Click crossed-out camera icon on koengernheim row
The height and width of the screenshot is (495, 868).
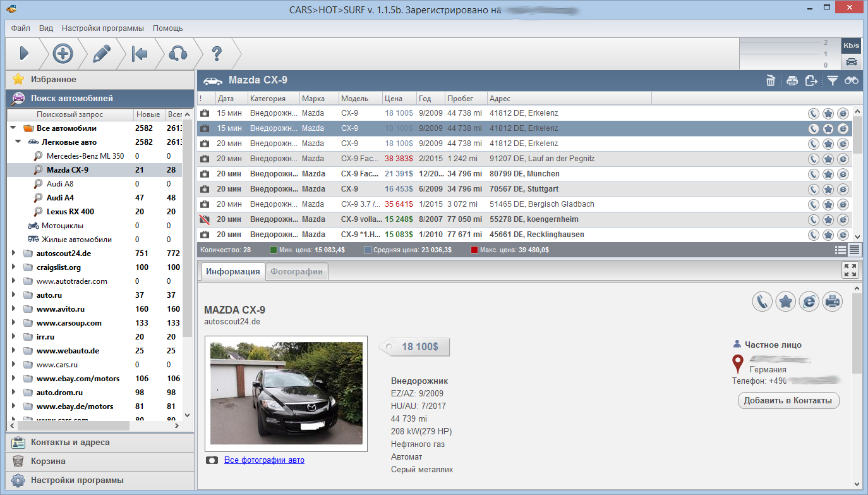coord(205,219)
